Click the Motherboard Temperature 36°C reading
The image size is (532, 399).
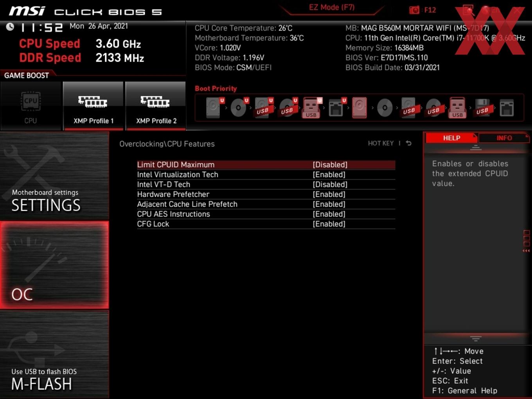tap(249, 38)
